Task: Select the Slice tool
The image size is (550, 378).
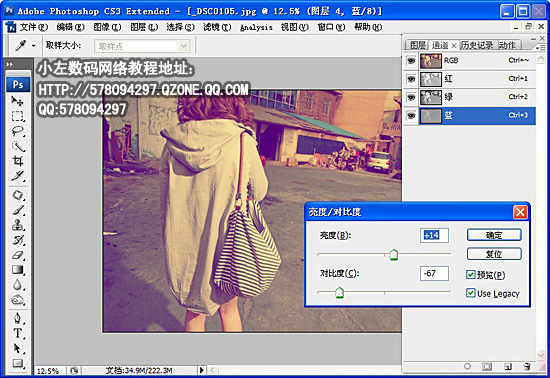Action: pos(18,176)
